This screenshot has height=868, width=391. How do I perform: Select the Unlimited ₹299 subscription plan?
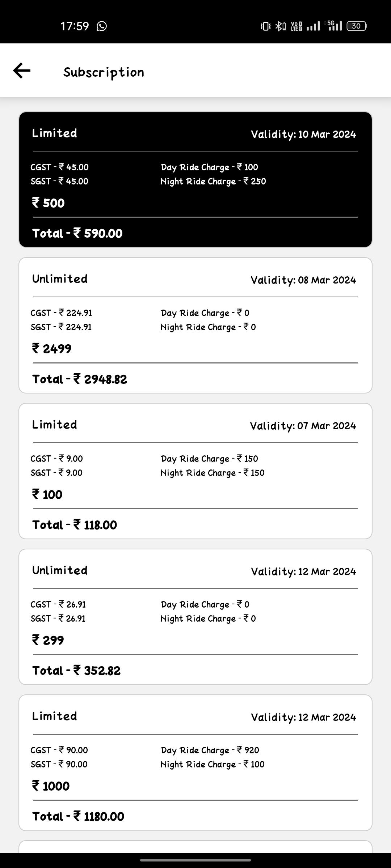click(x=195, y=617)
